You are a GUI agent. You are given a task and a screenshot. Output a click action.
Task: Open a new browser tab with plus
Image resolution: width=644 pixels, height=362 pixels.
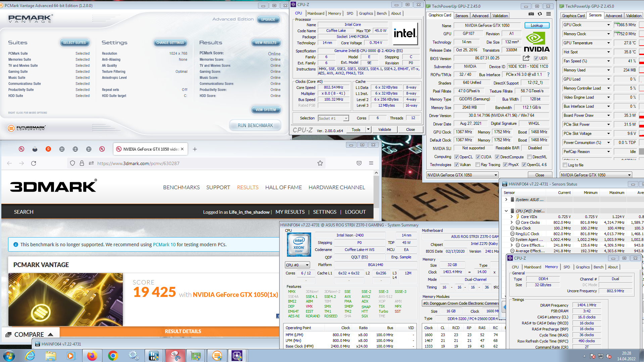(195, 149)
